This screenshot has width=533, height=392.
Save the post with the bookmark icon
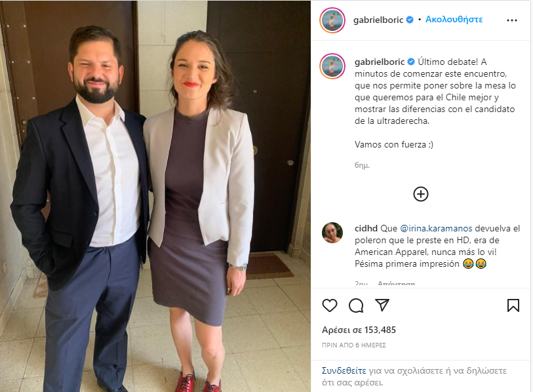coord(513,305)
